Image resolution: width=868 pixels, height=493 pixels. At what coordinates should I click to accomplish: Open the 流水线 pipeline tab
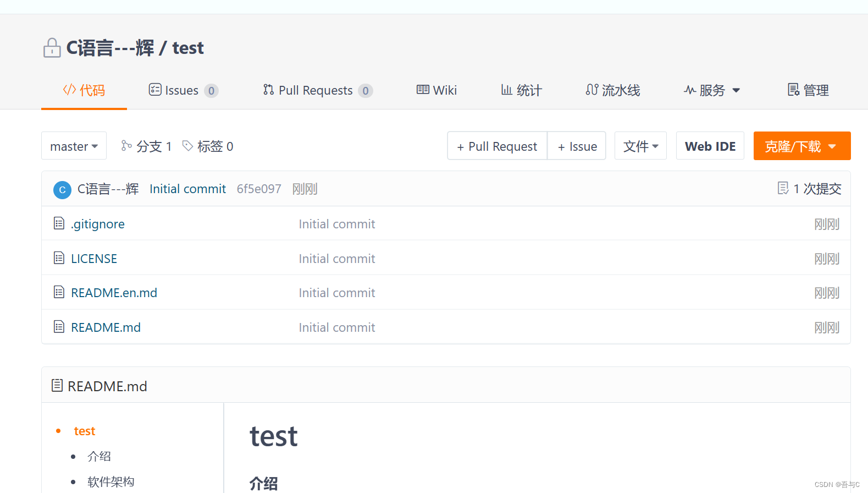(613, 90)
